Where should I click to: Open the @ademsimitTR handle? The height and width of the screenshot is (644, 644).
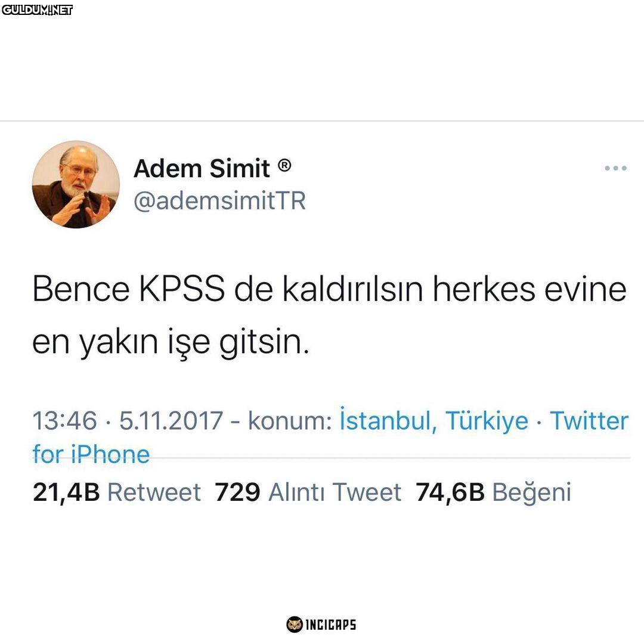[219, 201]
